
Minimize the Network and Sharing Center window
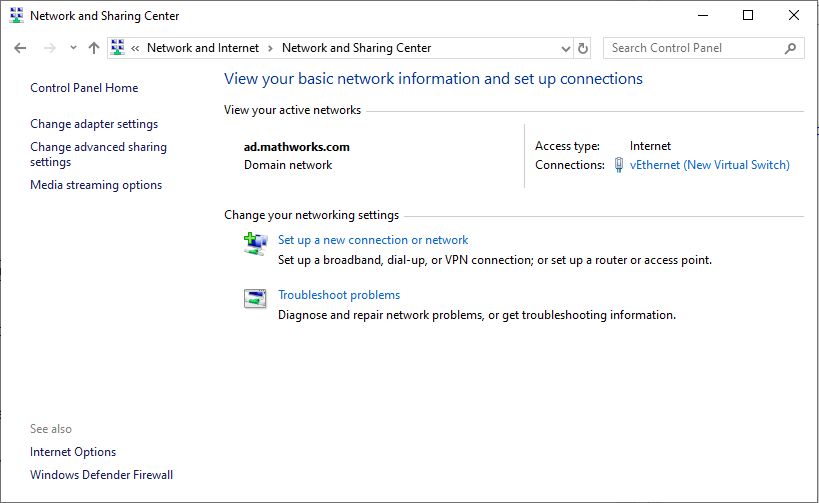[703, 16]
